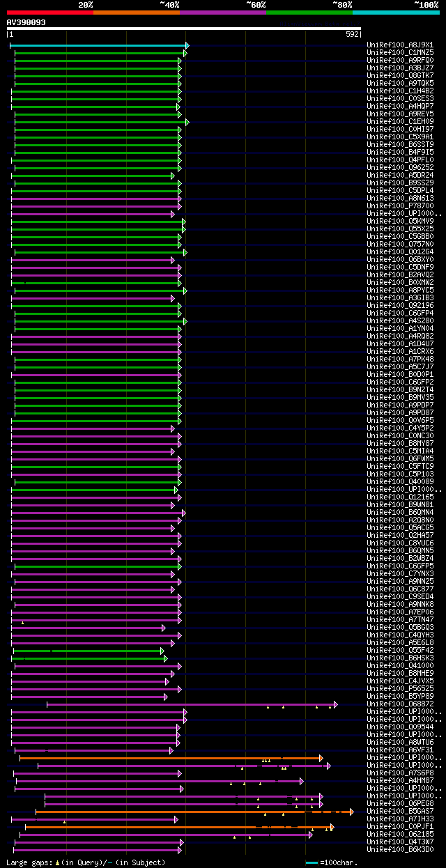Click hit label UniRef100_B6K3D0

tap(400, 850)
